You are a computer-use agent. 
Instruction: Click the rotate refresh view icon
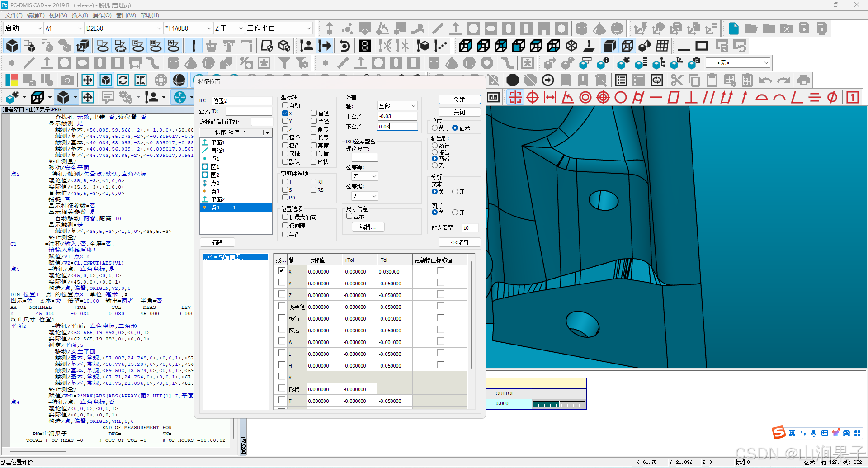coord(123,80)
